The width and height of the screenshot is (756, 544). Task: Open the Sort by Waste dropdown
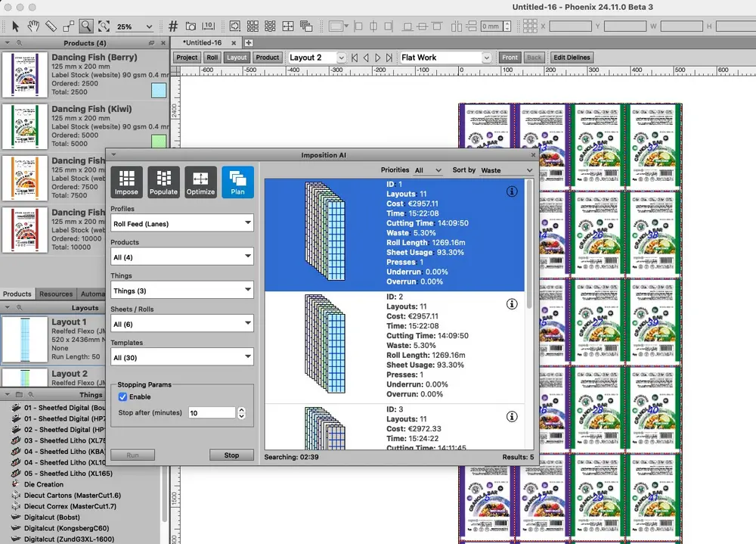(x=507, y=170)
